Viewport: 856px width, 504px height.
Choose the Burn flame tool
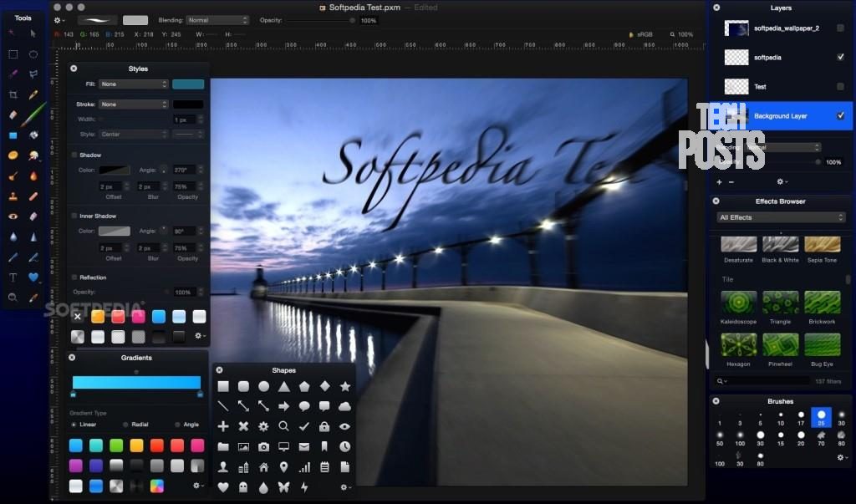33,176
